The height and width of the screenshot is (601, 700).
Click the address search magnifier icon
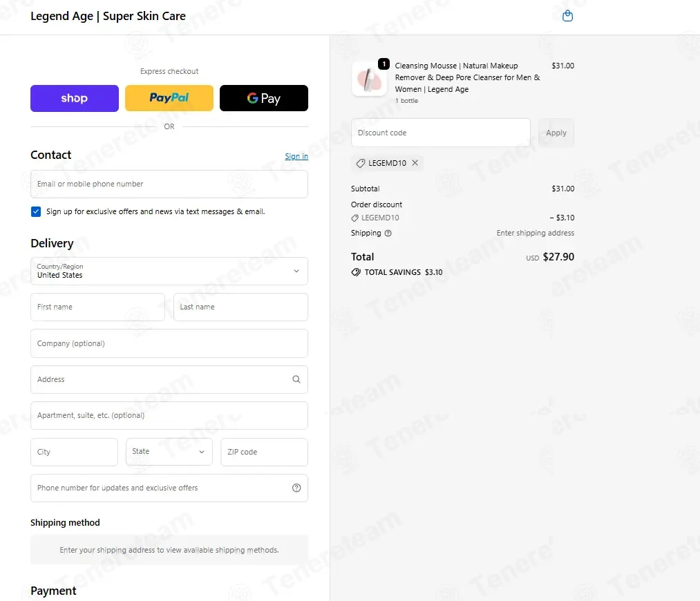tap(296, 379)
